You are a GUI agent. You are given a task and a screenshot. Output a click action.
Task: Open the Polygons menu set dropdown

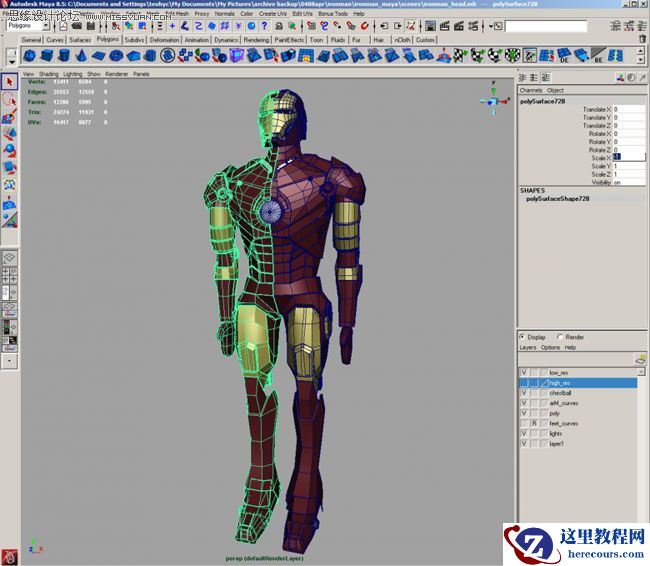27,25
